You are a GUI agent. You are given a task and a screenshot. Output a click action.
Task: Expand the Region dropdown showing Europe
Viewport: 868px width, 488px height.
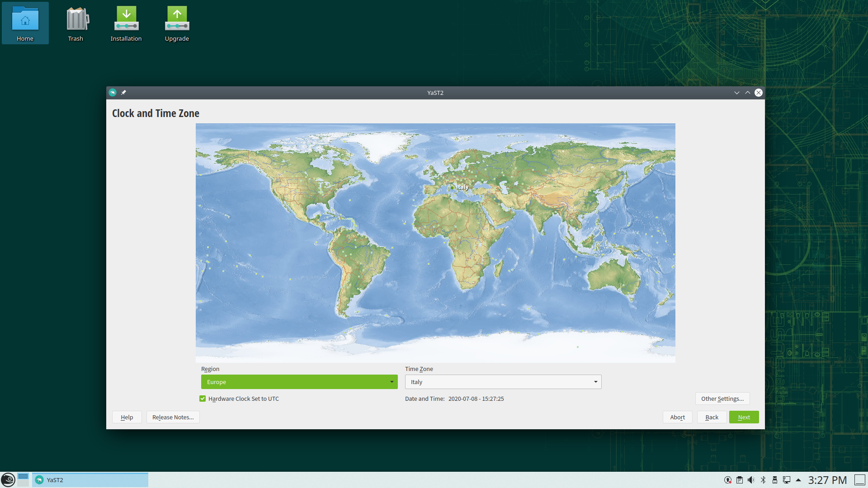(299, 382)
